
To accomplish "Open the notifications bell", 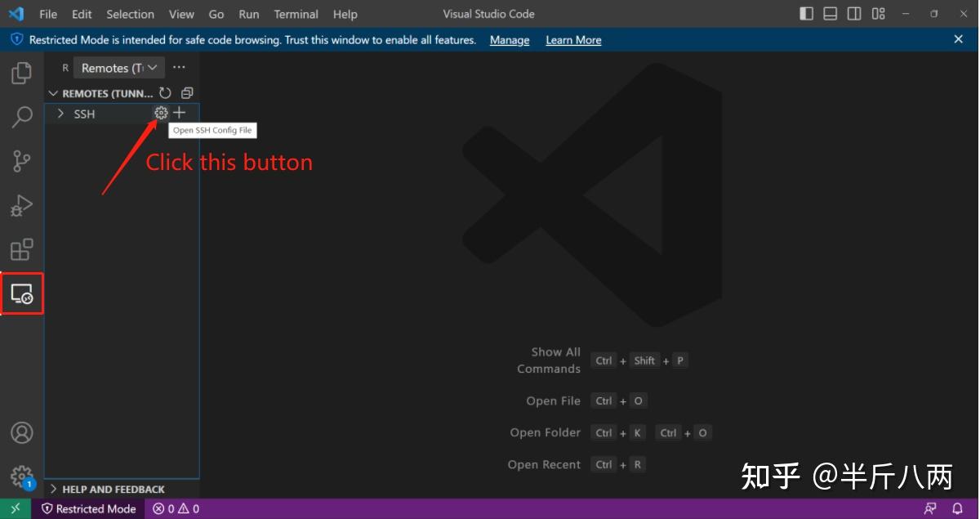I will tap(958, 508).
